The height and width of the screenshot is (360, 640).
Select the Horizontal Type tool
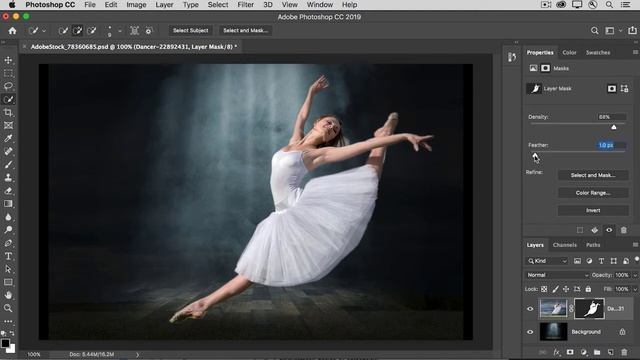tap(8, 256)
